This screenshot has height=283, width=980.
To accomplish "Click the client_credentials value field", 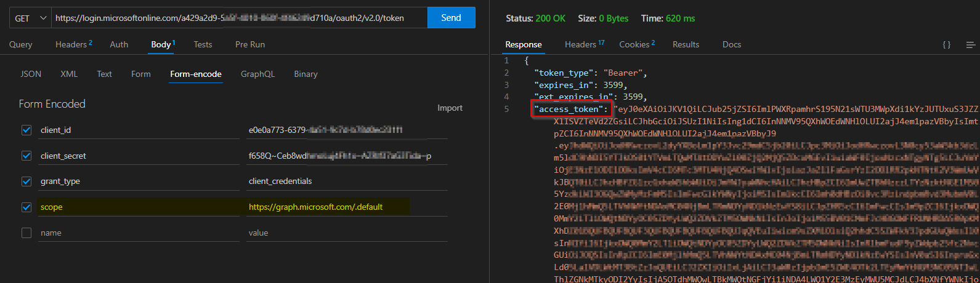I will pos(347,181).
